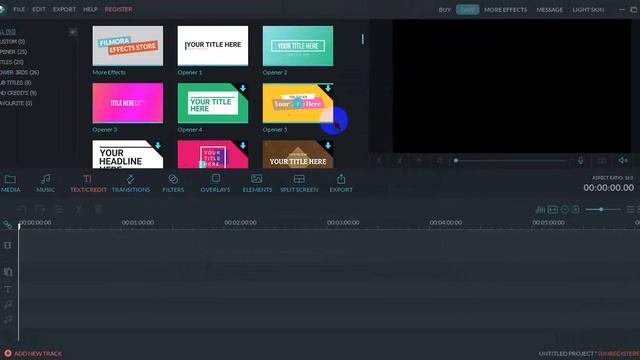Toggle the timeline link chain icon

pyautogui.click(x=8, y=224)
